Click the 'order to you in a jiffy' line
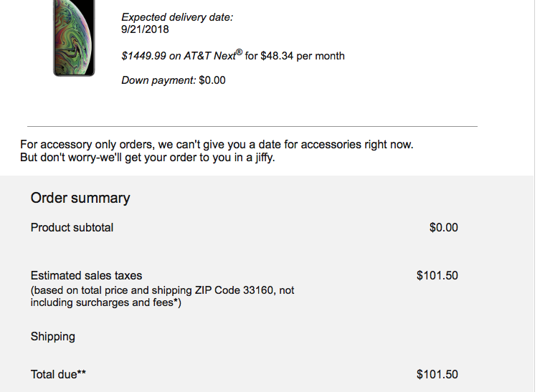The image size is (540, 392). (147, 157)
